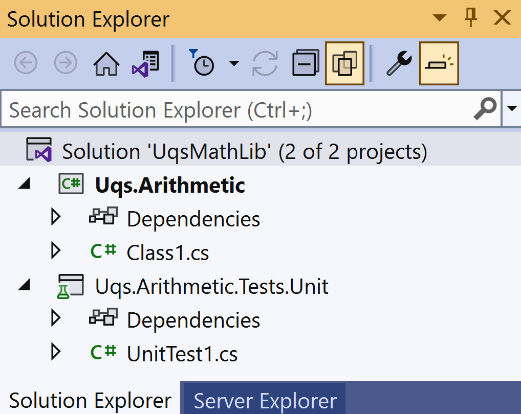Select the UnitTest1.cs file
The width and height of the screenshot is (521, 414).
click(x=182, y=353)
